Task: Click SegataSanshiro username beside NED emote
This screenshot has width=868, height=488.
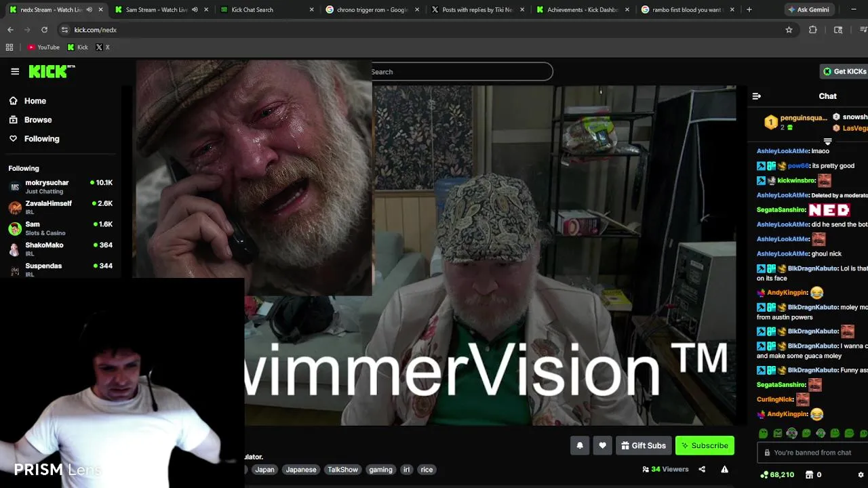Action: [x=781, y=210]
